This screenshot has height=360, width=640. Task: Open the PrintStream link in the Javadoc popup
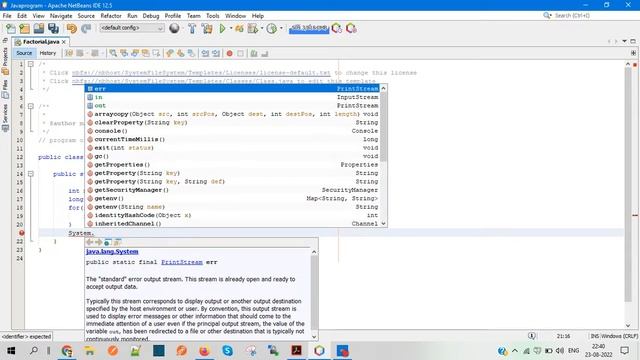[x=182, y=262]
